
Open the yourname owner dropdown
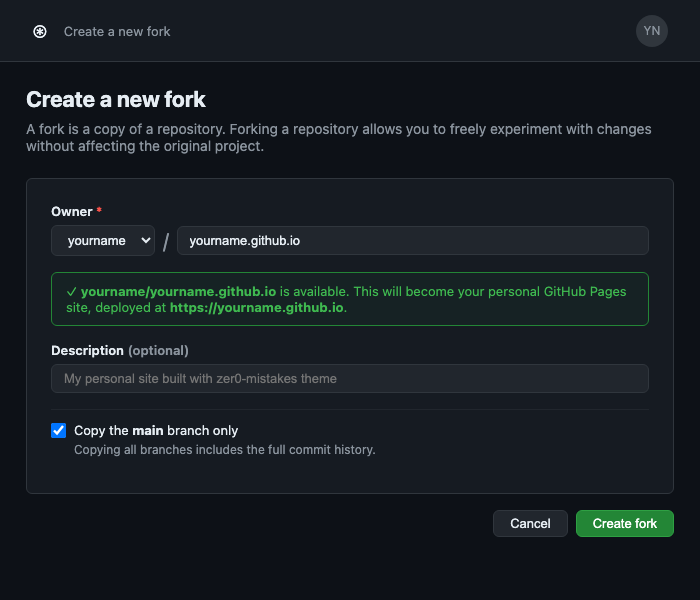103,241
